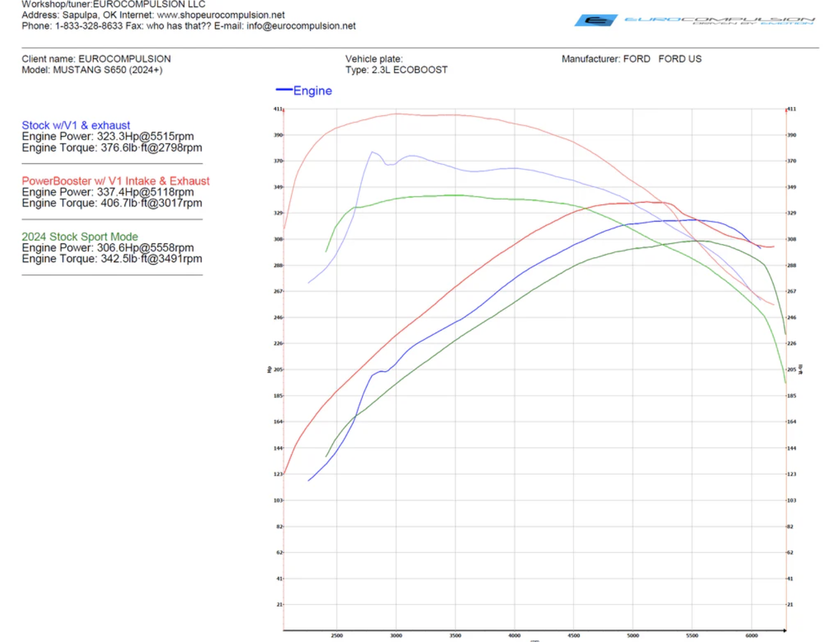The width and height of the screenshot is (840, 642).
Task: Click the blue Eurocompulsion E logo icon
Action: 596,20
